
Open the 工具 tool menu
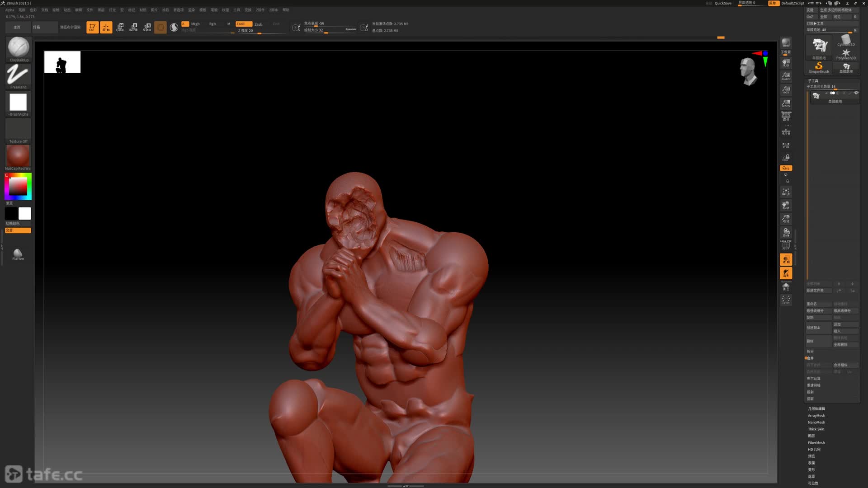click(236, 10)
